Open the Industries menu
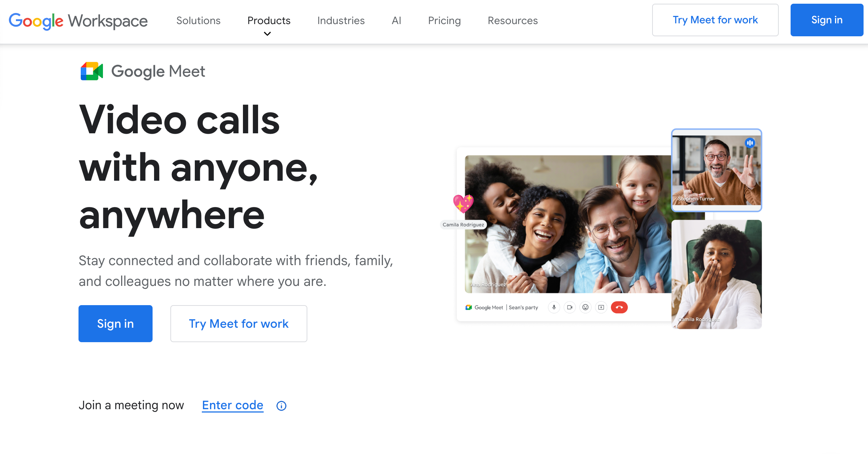Screen dimensions: 868x454 (x=341, y=21)
